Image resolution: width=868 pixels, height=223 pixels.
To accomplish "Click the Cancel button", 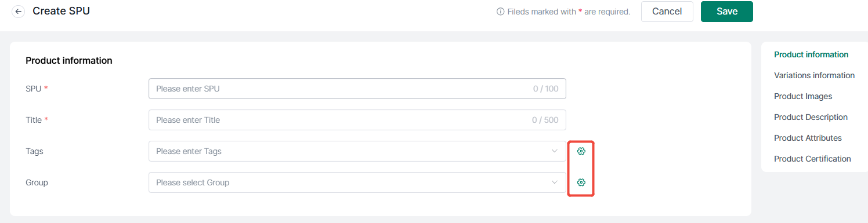I will point(667,12).
